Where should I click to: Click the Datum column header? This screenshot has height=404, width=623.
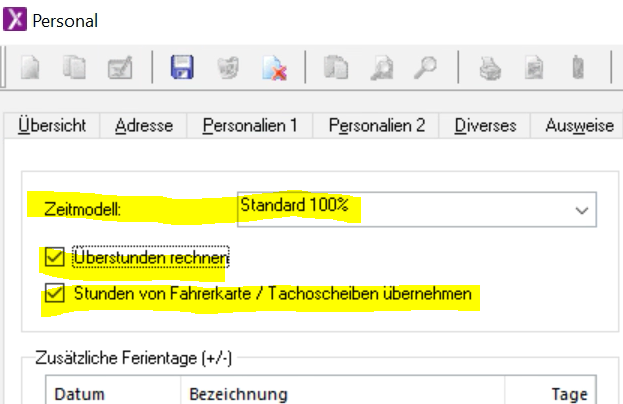click(80, 393)
